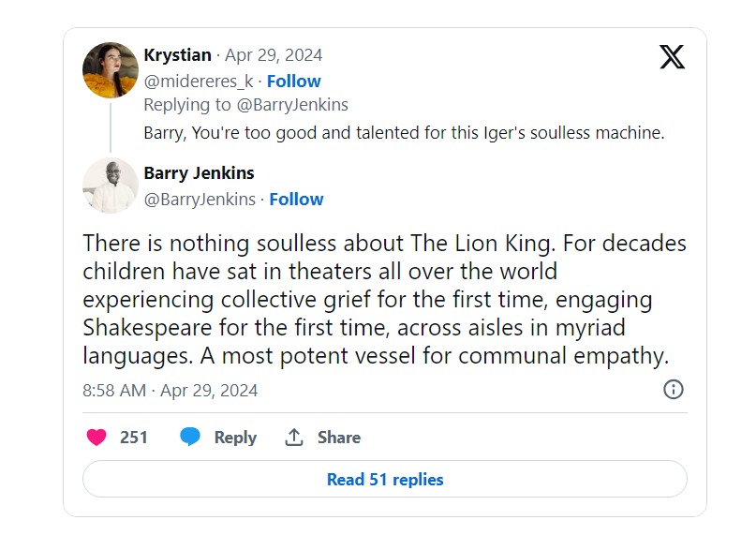This screenshot has height=535, width=756.
Task: Open Krystian's profile picture
Action: point(111,70)
